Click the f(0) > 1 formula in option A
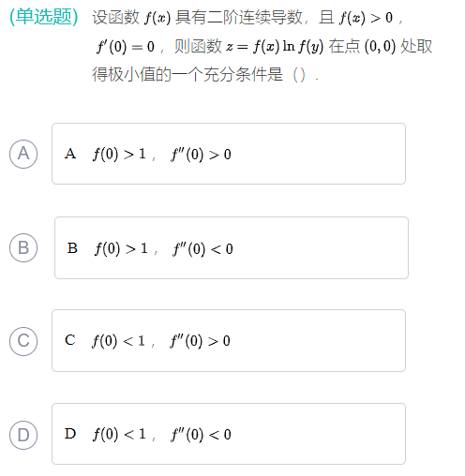Image resolution: width=465 pixels, height=476 pixels. tap(119, 155)
